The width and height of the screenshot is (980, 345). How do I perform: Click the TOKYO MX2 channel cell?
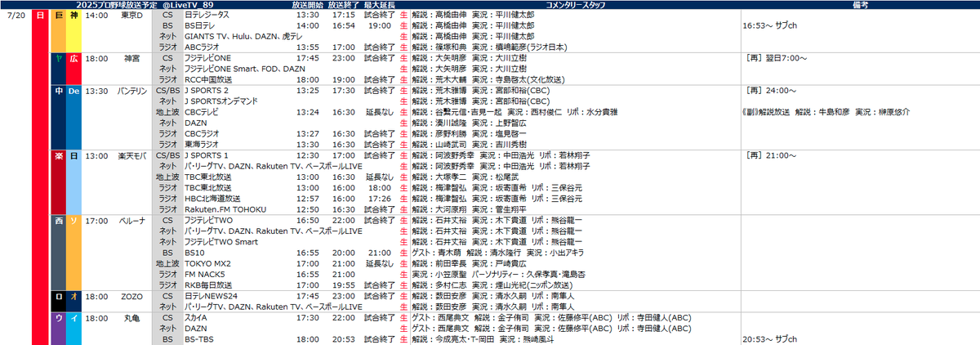pos(207,263)
